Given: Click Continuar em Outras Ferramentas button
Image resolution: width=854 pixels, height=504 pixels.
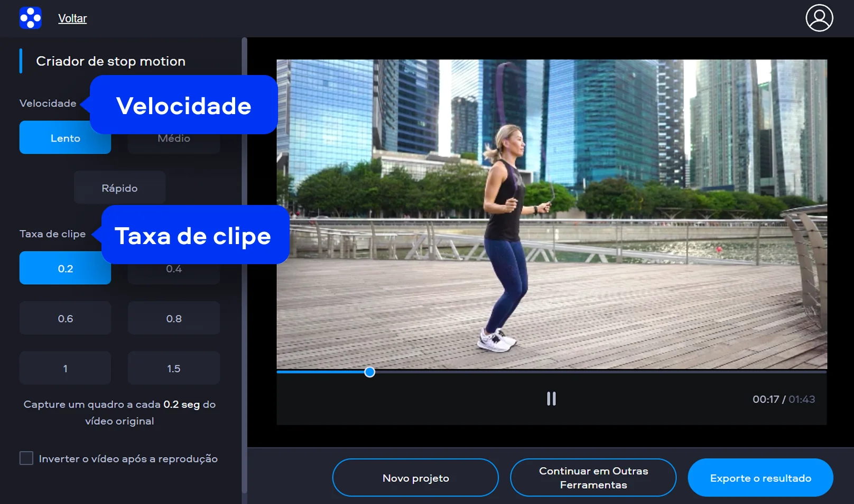Looking at the screenshot, I should 593,478.
